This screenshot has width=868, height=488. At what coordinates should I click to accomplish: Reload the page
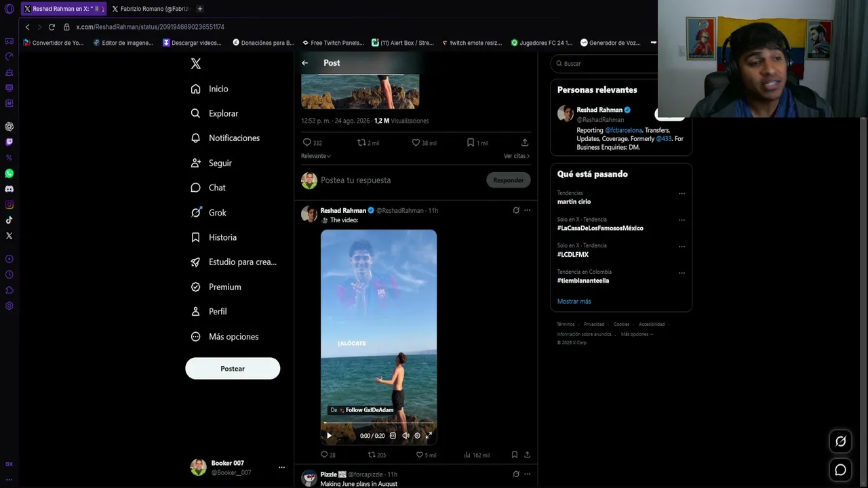(x=52, y=27)
